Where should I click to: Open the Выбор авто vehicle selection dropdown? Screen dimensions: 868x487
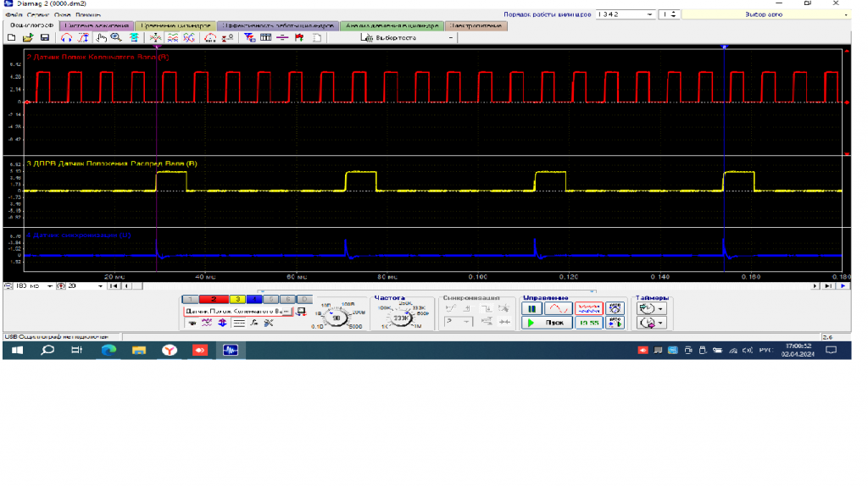766,14
